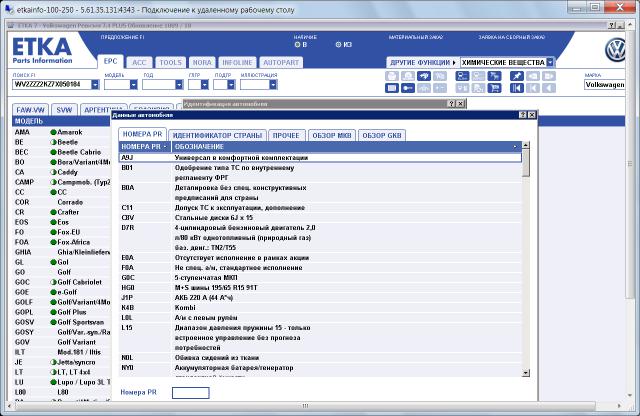Select the G0C 5-ступенчатая МКП row
Viewport: 640px width, 416px height.
tap(320, 278)
